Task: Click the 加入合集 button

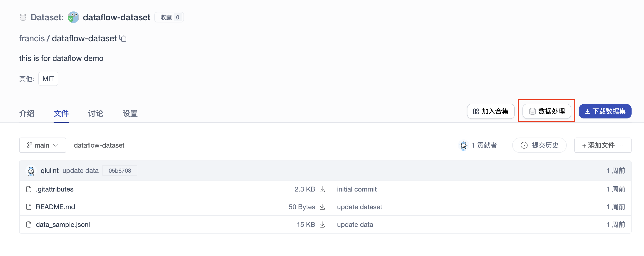Action: [490, 111]
